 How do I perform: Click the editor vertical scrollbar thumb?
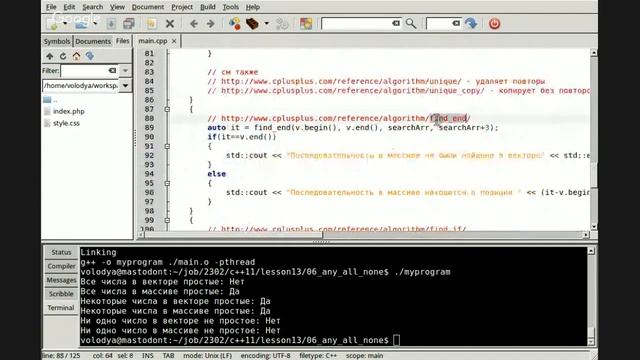[594, 176]
